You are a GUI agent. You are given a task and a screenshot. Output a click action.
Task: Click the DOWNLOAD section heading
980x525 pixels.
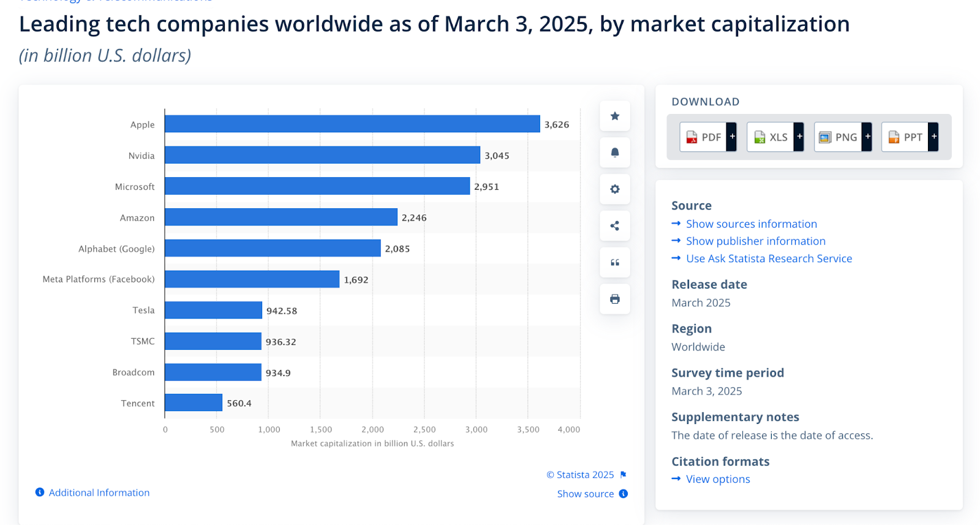pos(706,102)
